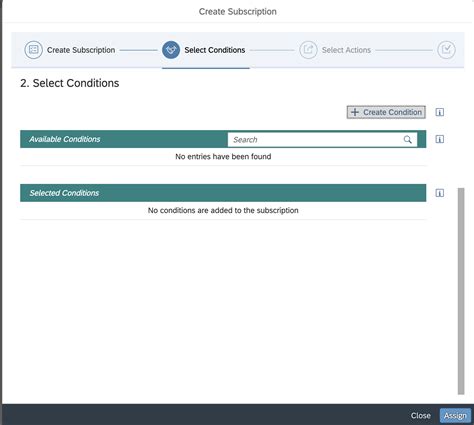This screenshot has width=474, height=425.
Task: Click the plus icon on Create Condition
Action: click(x=355, y=112)
